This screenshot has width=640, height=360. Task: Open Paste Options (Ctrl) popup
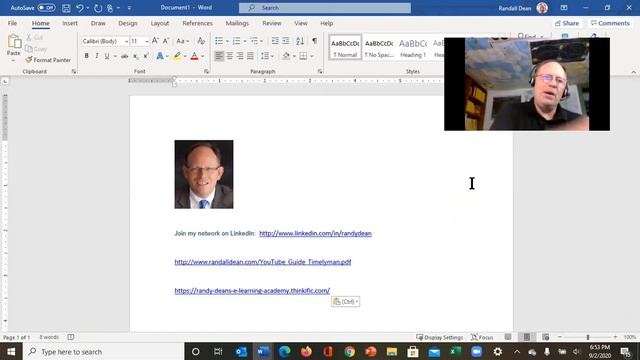click(345, 302)
